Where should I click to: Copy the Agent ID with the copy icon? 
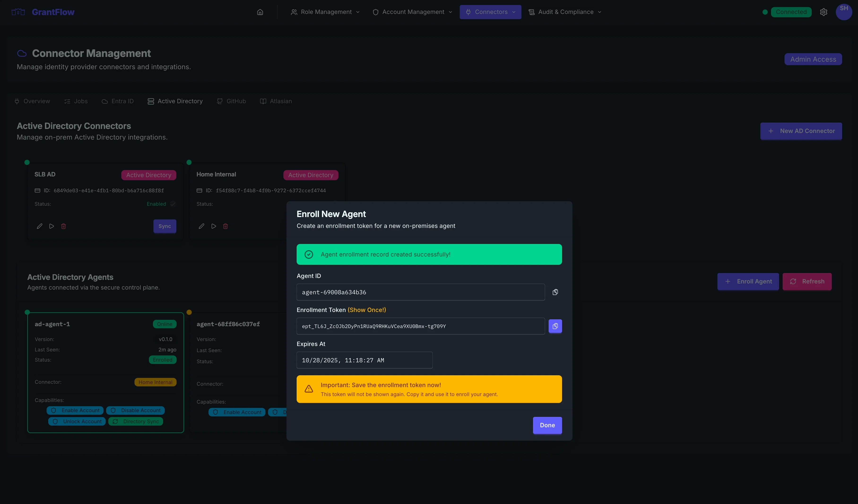coord(555,292)
